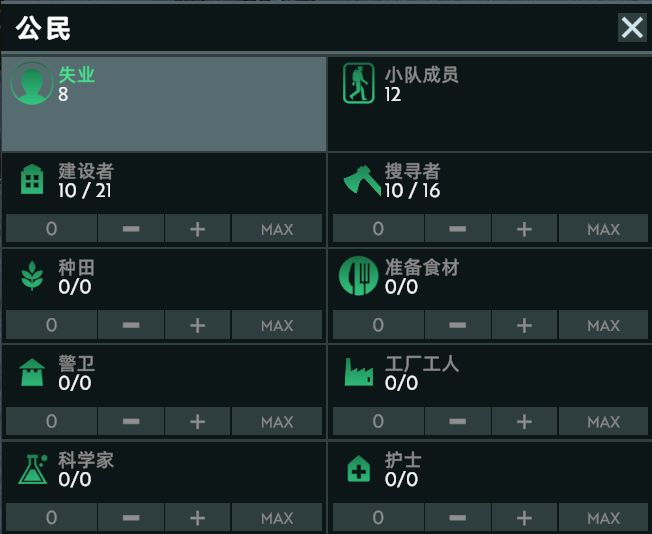Click the 失业 unemployed citizen icon
The width and height of the screenshot is (652, 534).
pos(32,84)
